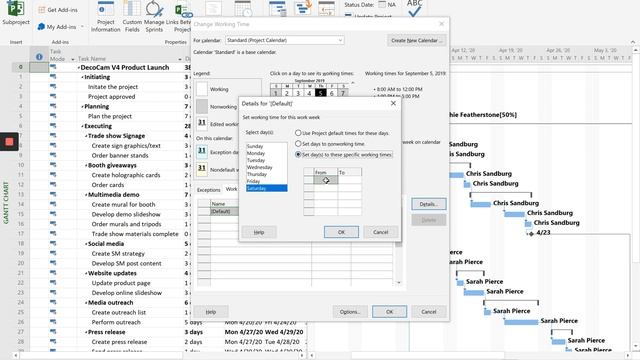This screenshot has height=360, width=640.
Task: Click task mode icon for Create outreach list row
Action: [53, 312]
